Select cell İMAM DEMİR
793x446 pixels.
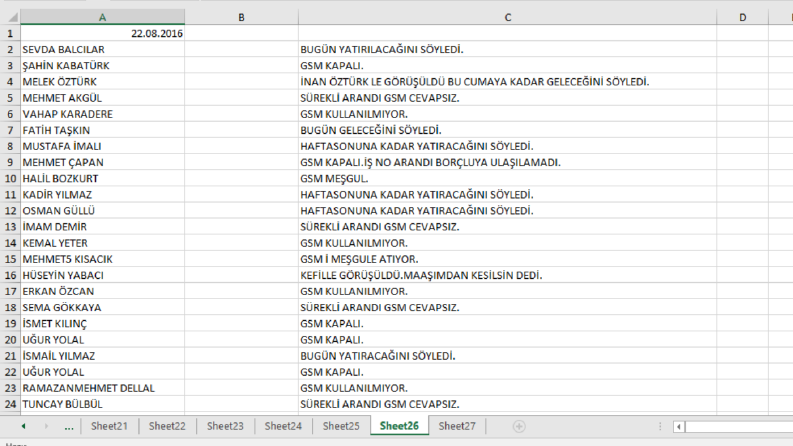click(103, 227)
